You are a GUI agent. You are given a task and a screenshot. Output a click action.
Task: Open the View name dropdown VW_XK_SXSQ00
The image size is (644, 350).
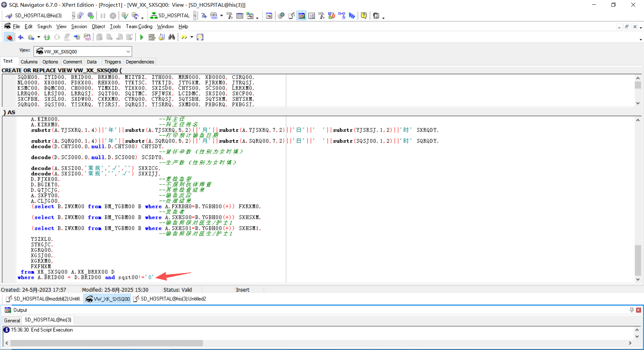click(128, 52)
